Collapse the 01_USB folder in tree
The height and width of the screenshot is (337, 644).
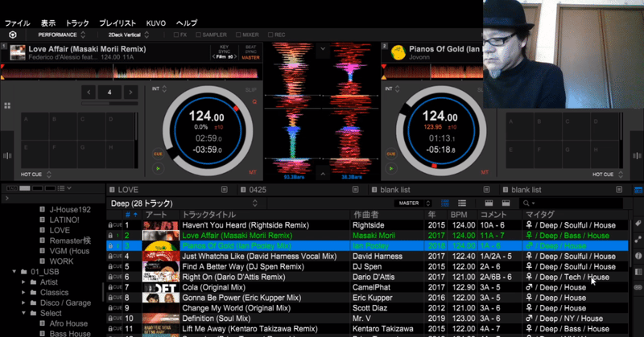coord(14,272)
